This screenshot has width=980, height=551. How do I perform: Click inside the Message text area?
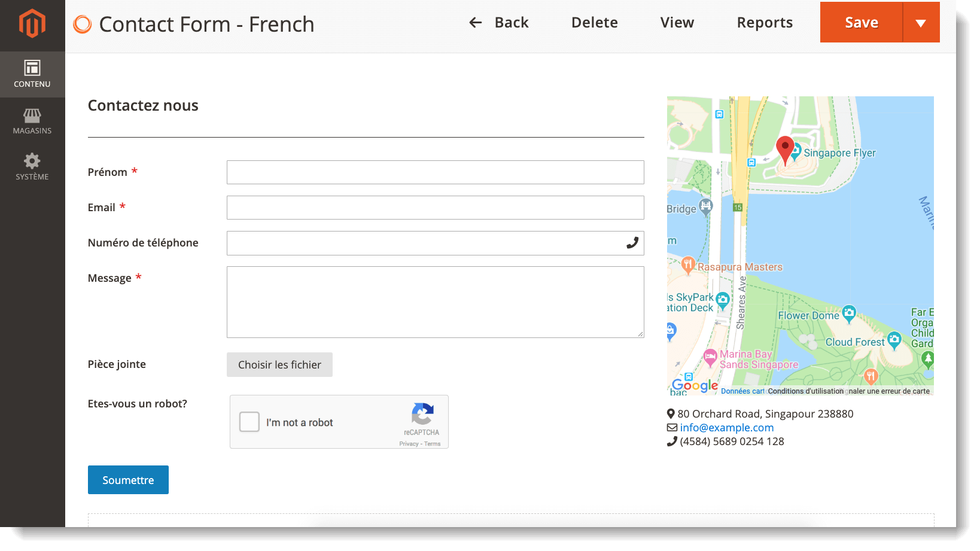click(x=435, y=302)
